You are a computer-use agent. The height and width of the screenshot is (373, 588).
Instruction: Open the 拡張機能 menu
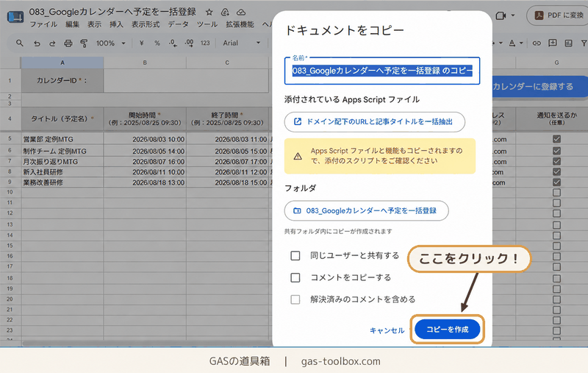point(240,24)
